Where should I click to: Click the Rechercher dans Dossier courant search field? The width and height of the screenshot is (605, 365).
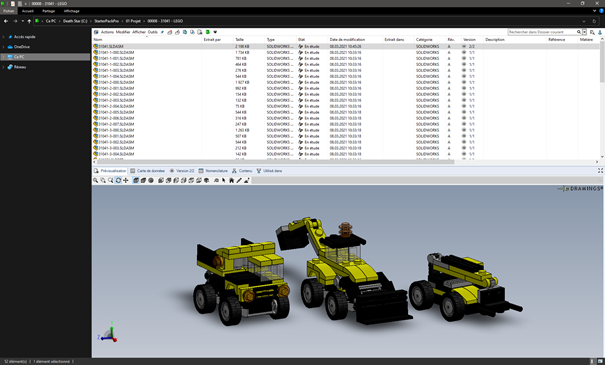point(542,32)
